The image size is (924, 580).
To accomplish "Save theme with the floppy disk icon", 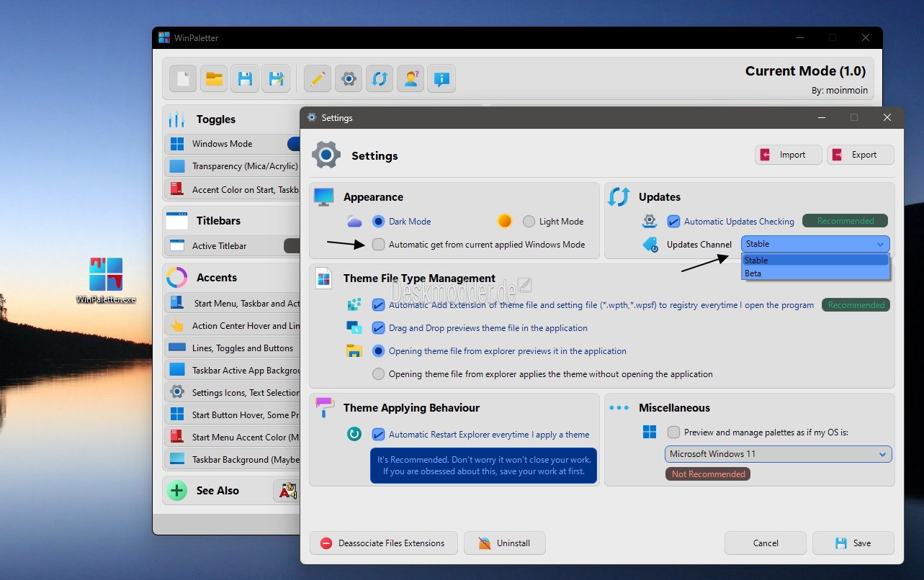I will click(x=245, y=78).
